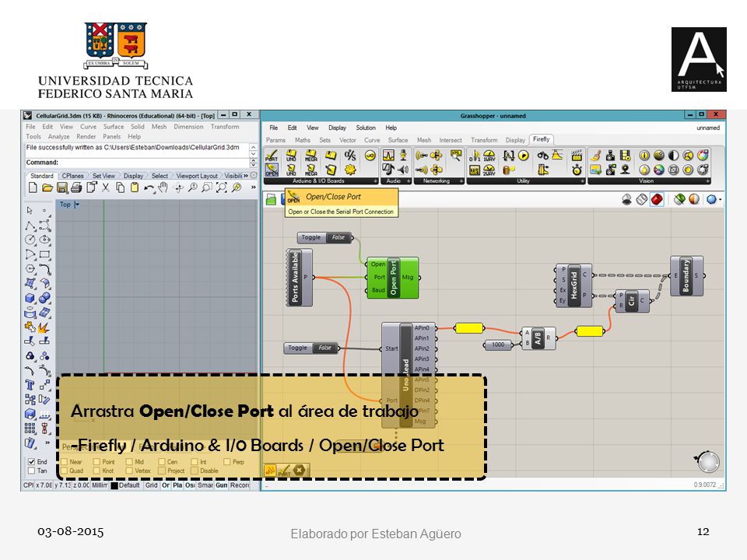Click the Open/Close Port icon in the Firefly ribbon

pyautogui.click(x=272, y=170)
